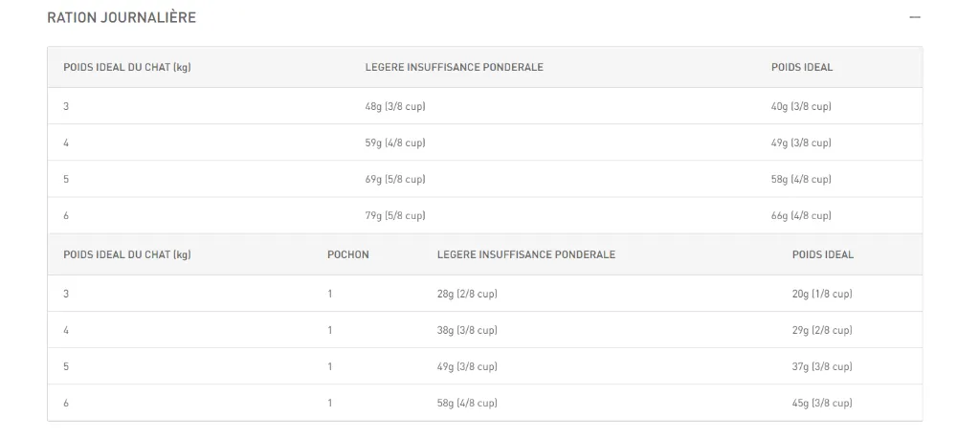Collapse the Ration Journalière section with minus icon
980x439 pixels.
(915, 18)
